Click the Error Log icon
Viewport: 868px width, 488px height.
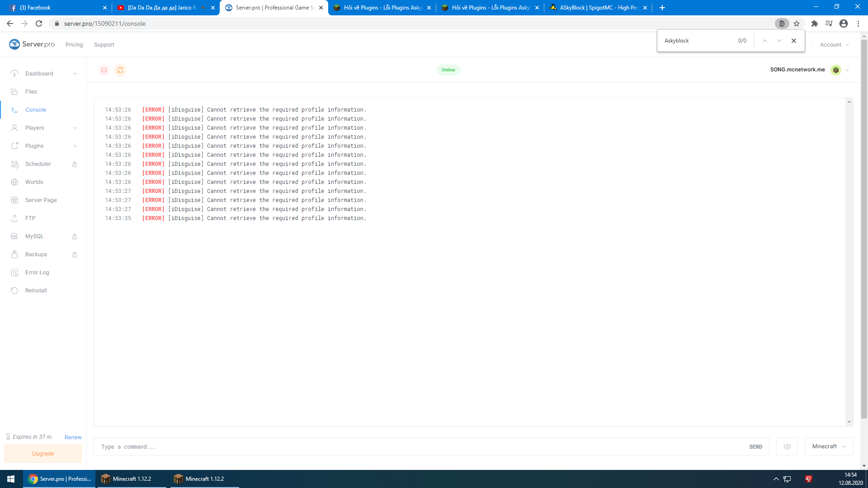[14, 272]
